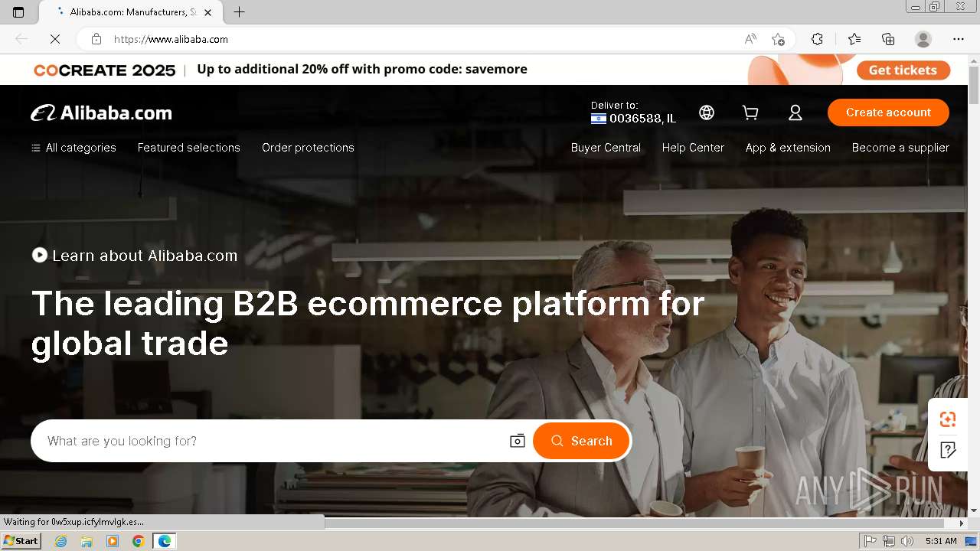The height and width of the screenshot is (551, 980).
Task: Expand the All categories menu
Action: click(x=73, y=148)
